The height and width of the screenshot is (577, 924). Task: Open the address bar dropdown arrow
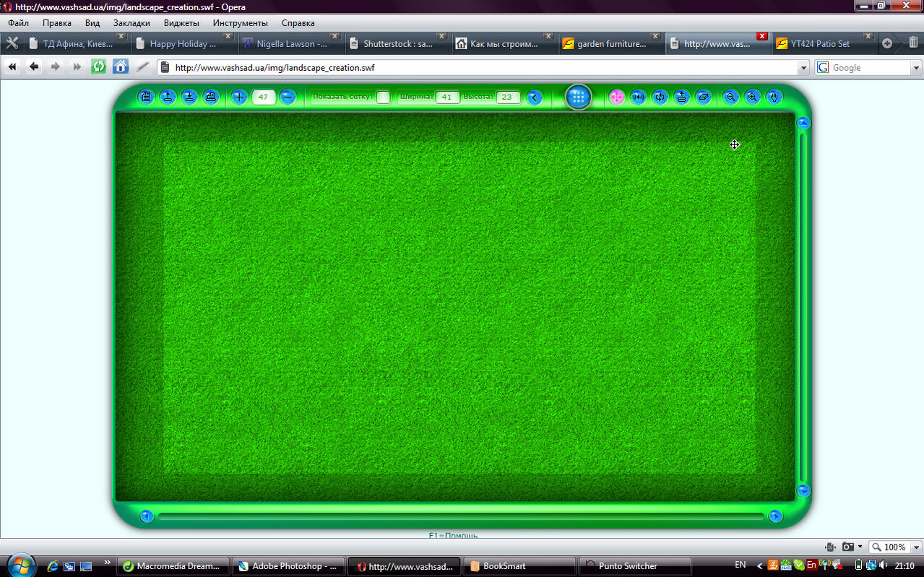[x=804, y=67]
